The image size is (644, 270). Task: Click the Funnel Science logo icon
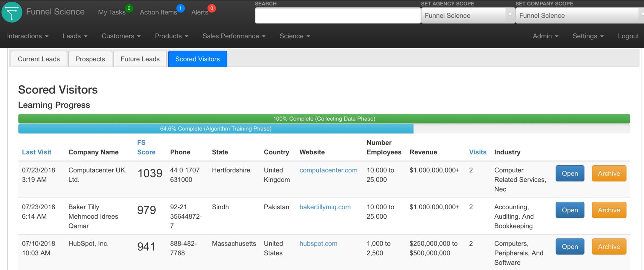click(12, 12)
